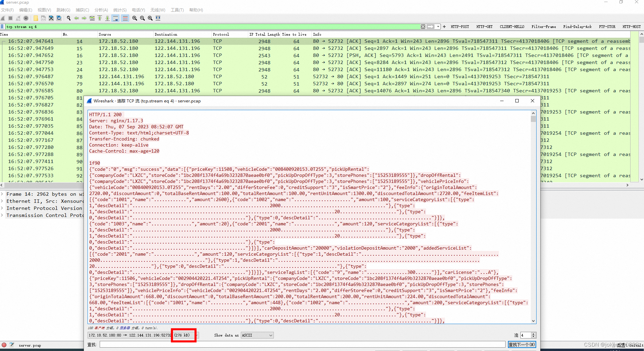Select packet number 15 row
The image size is (644, 351).
[315, 48]
